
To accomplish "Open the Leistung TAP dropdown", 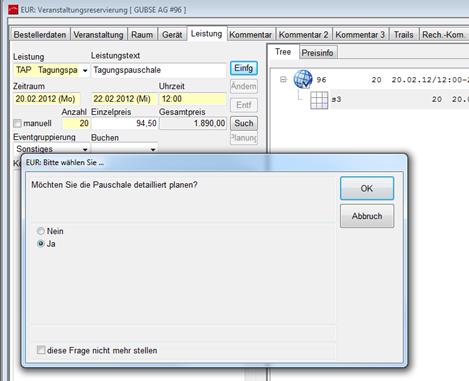I will click(85, 70).
